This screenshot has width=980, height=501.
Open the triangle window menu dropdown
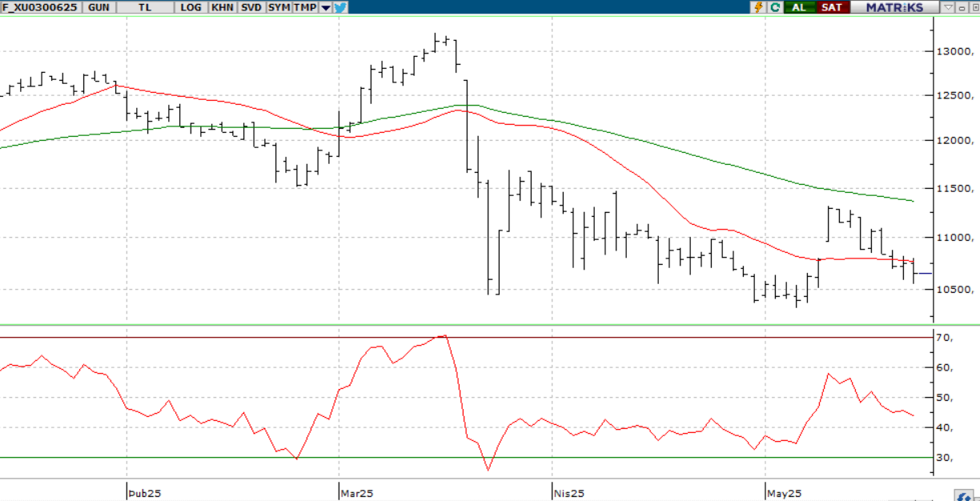click(x=948, y=7)
